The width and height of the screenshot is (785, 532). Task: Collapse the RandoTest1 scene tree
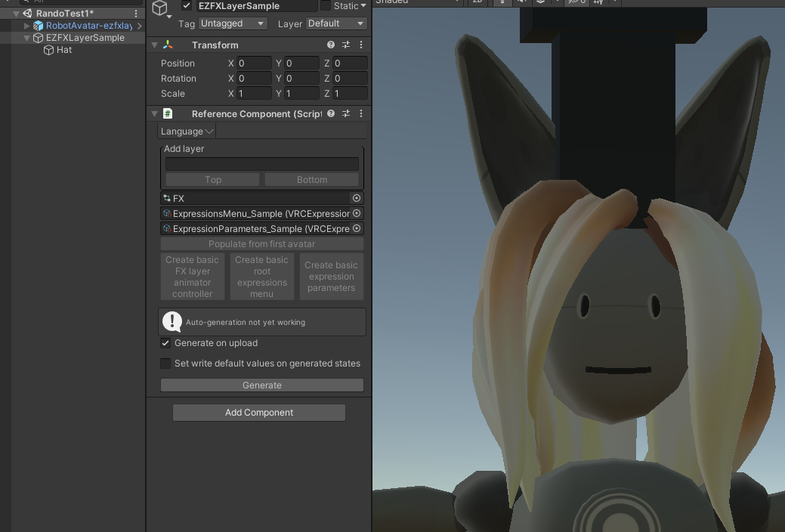tap(16, 14)
